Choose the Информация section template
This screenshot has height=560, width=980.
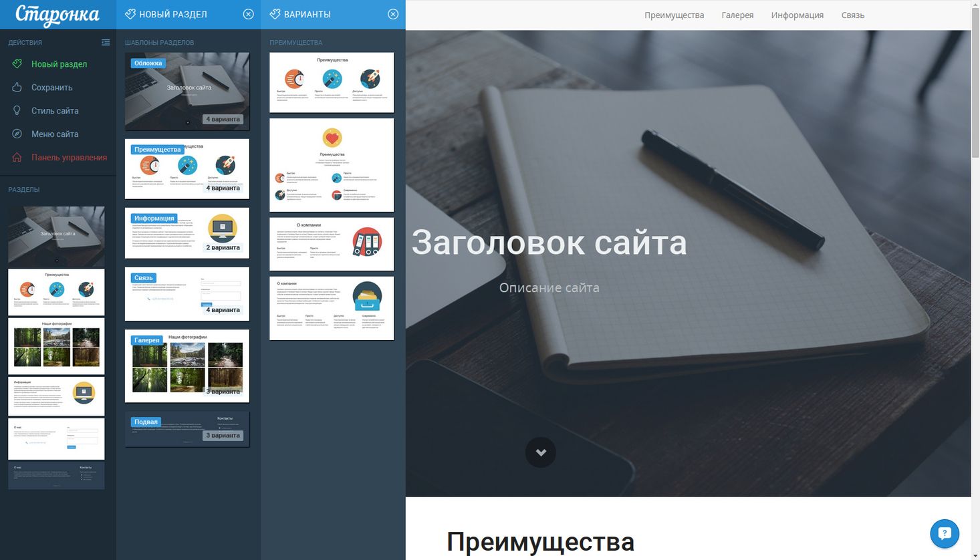point(187,233)
